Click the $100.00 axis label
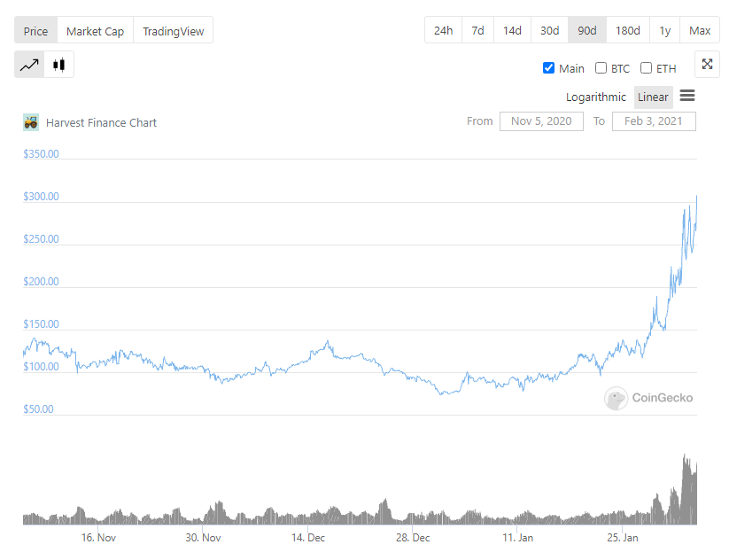This screenshot has width=729, height=560. click(x=42, y=367)
